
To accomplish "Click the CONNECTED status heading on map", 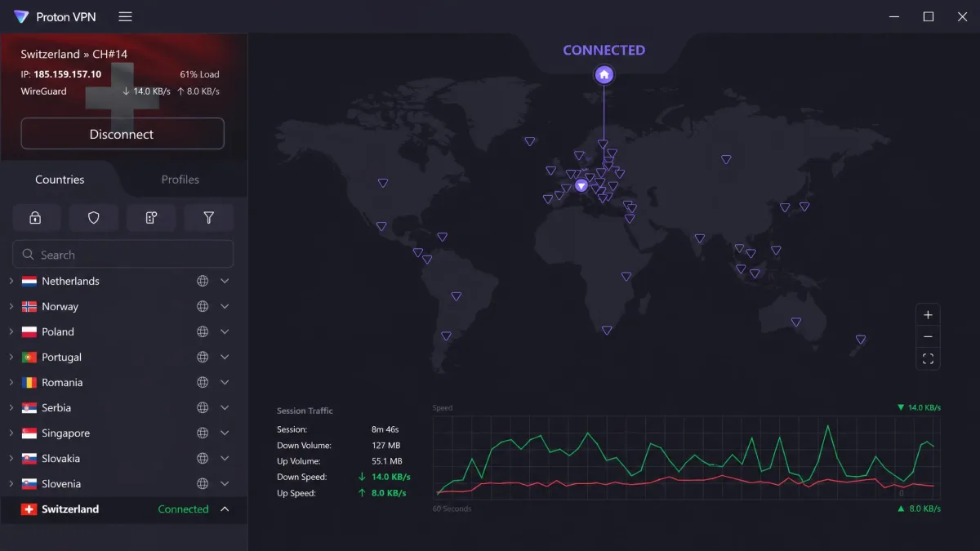I will 604,50.
